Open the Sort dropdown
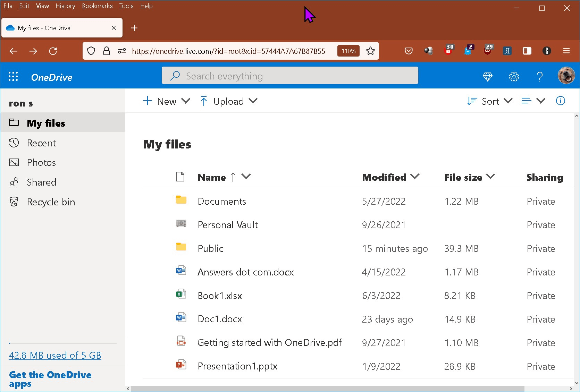The height and width of the screenshot is (392, 580). [x=490, y=101]
